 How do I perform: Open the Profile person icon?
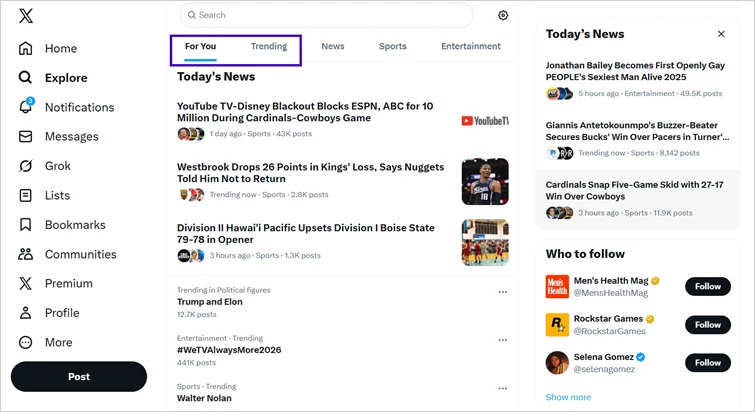[26, 313]
